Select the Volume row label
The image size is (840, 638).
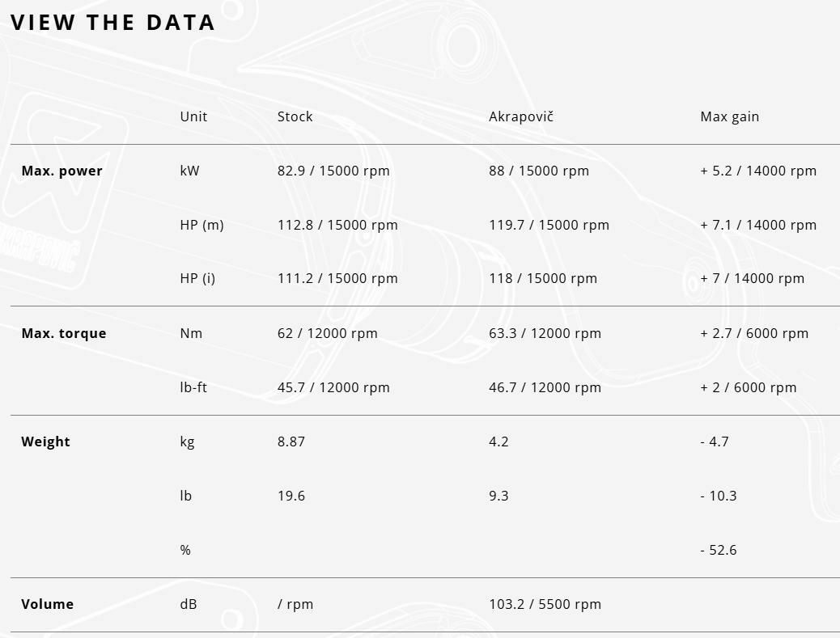click(47, 604)
